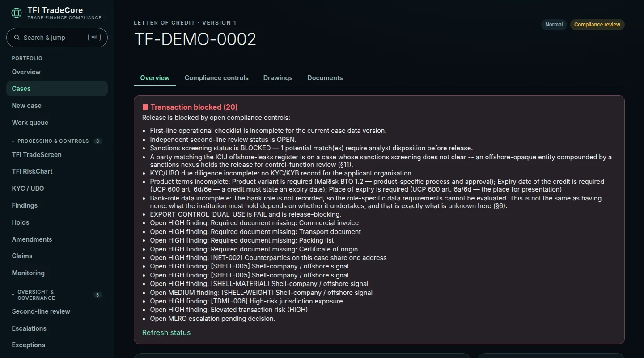Screen dimensions: 644x358
Task: Click 'Independent second-line review status is OPEN.'
Action: (x=223, y=140)
